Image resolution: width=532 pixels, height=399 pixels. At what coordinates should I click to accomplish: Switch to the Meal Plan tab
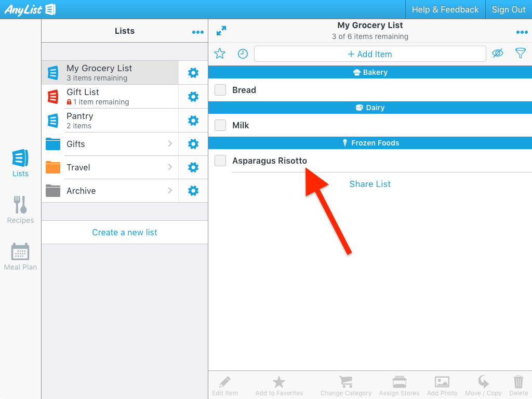point(20,257)
